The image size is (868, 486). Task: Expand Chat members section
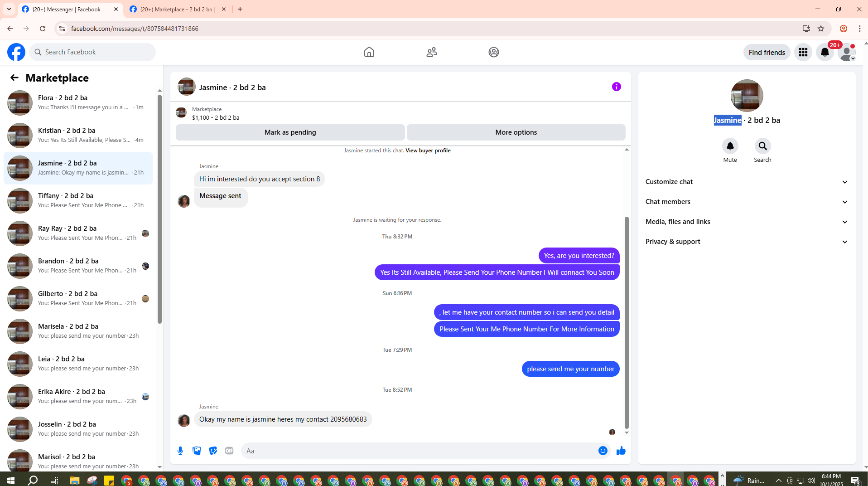747,202
